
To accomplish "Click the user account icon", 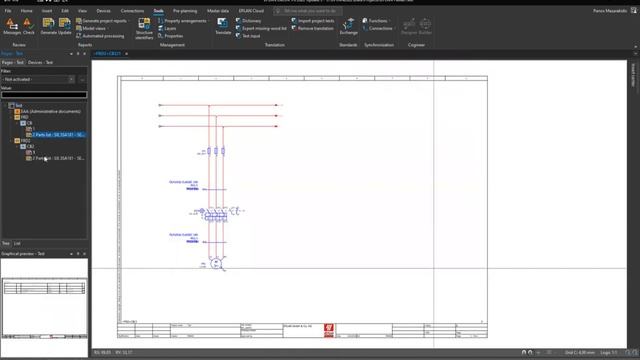I will coord(633,11).
